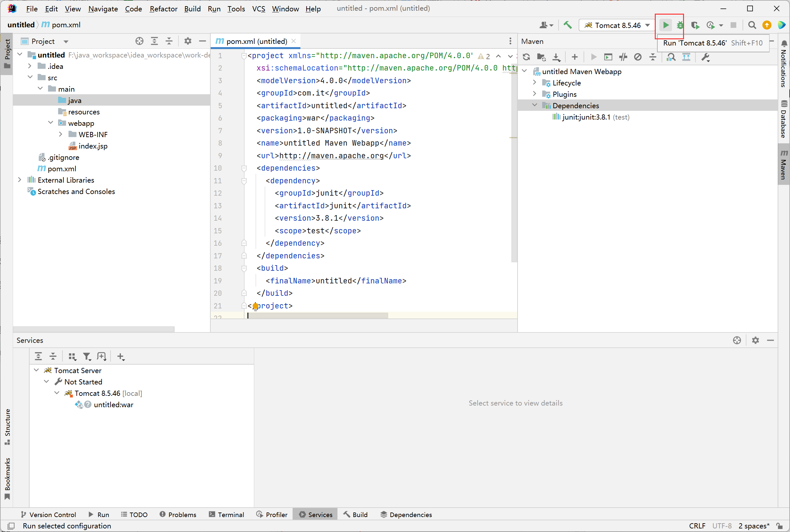Collapse all in Project panel toolbar

point(169,41)
